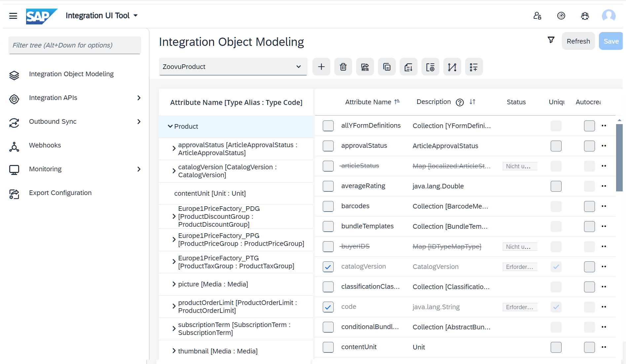Open the Monitoring section in sidebar
The image size is (626, 364).
click(45, 169)
